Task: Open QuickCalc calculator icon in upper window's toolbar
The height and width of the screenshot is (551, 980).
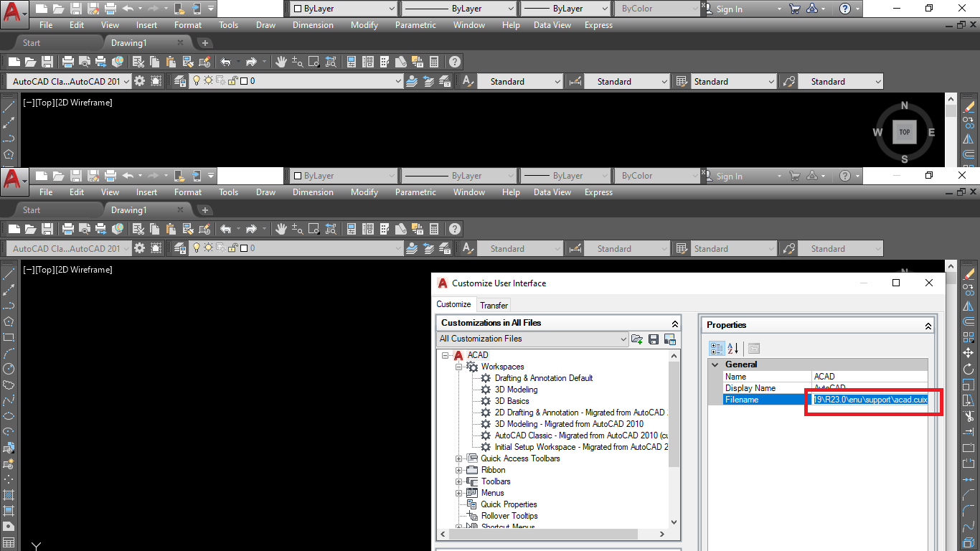Action: pos(434,62)
